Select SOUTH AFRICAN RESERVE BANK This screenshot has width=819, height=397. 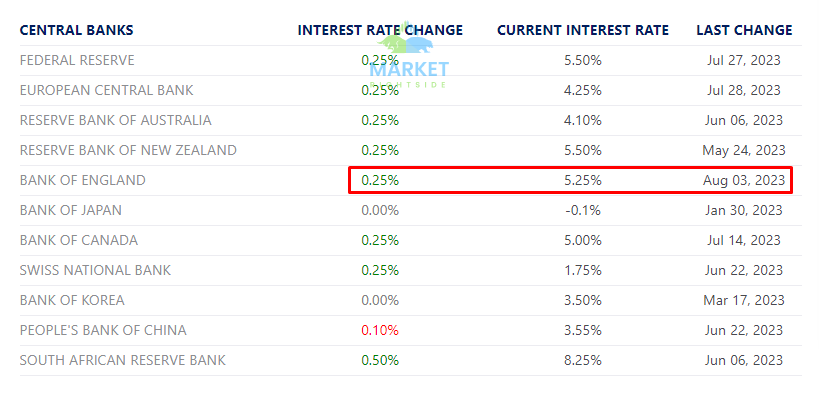(123, 360)
